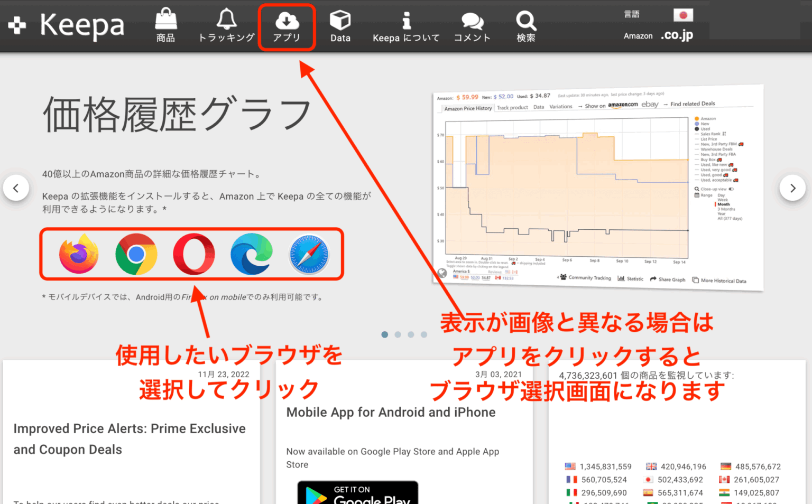Screen dimensions: 812x504
Task: Select the Edge browser icon
Action: 252,254
